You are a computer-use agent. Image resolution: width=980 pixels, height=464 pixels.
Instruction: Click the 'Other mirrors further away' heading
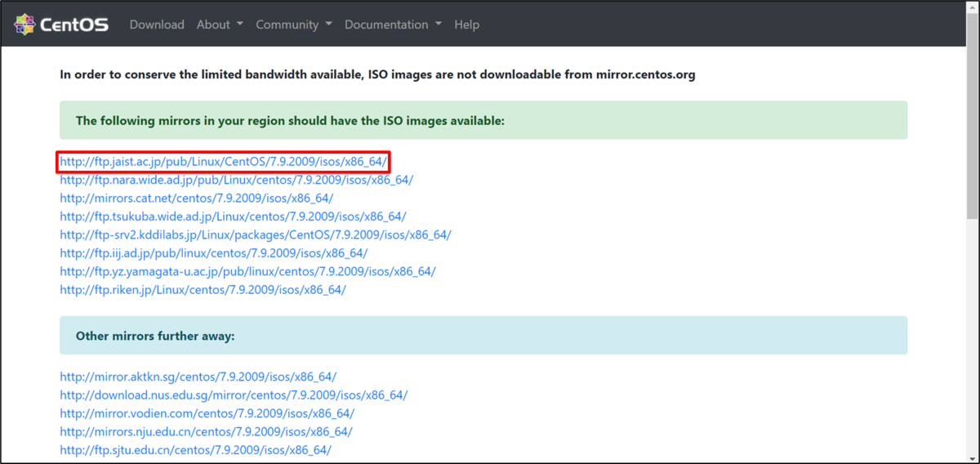pyautogui.click(x=155, y=336)
